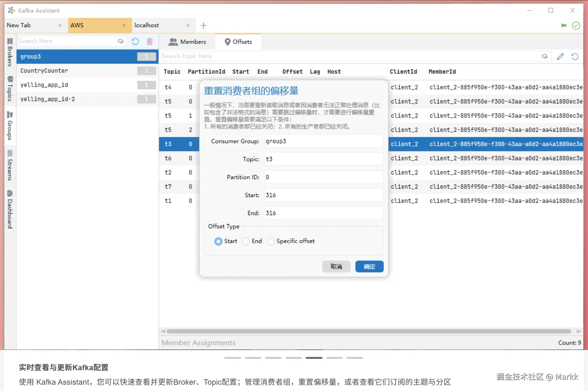The width and height of the screenshot is (588, 391).
Task: Click the Consumer Group input field
Action: (x=323, y=141)
